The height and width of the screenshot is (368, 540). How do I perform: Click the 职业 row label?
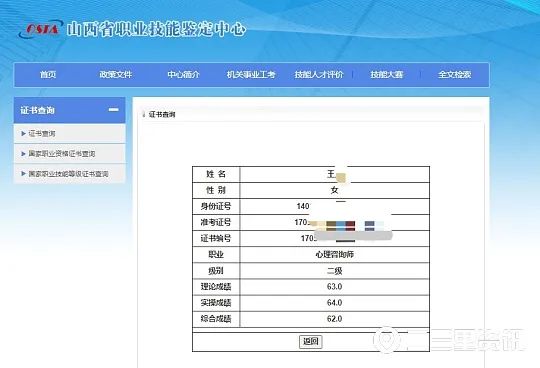coord(216,254)
